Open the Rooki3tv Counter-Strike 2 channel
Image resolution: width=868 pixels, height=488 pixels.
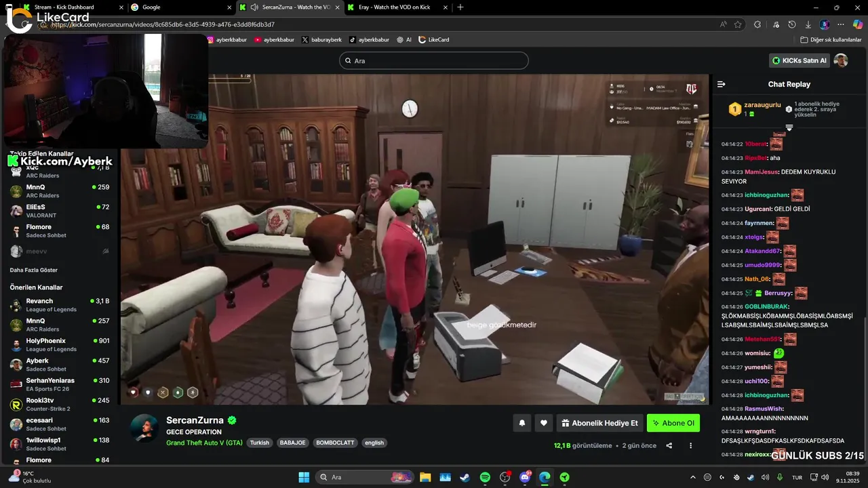click(60, 404)
